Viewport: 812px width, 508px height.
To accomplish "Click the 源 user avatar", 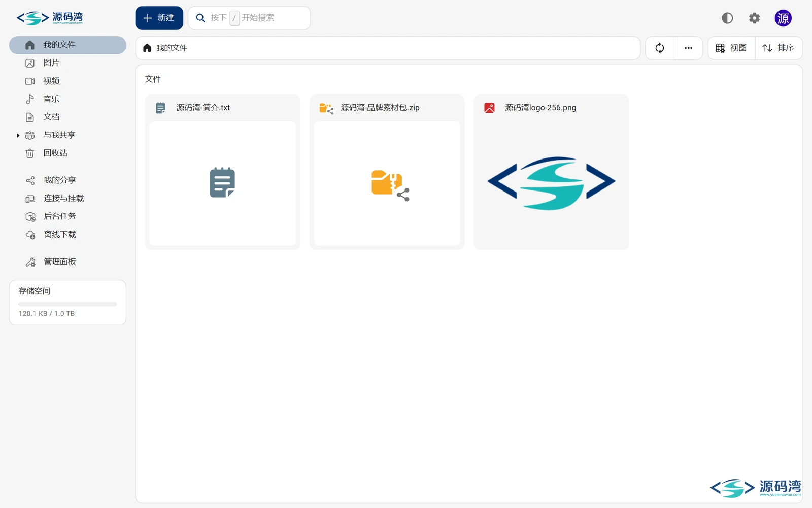I will pos(783,18).
